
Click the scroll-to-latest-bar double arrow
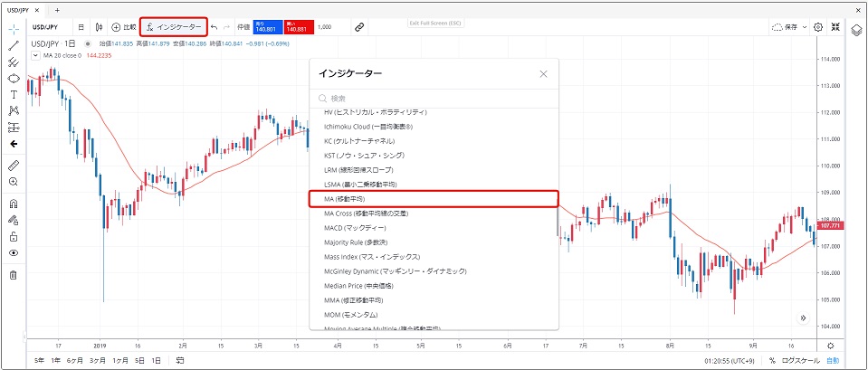[x=803, y=318]
